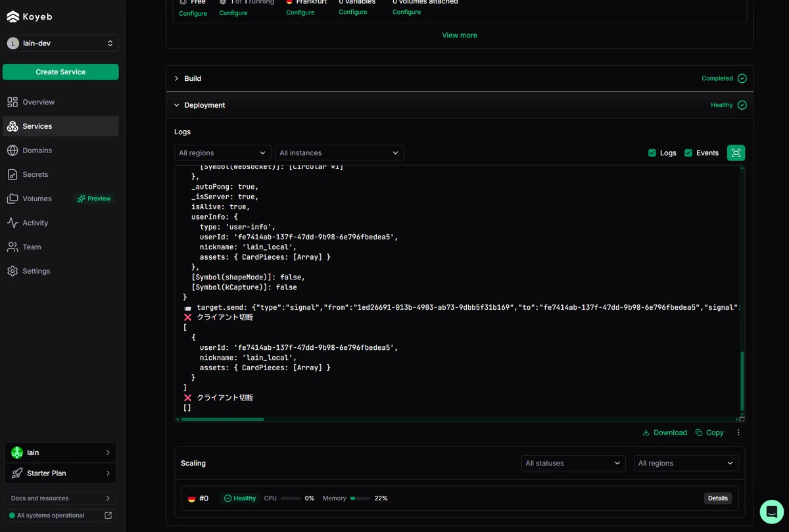Uncheck the Events checkbox

pos(688,153)
